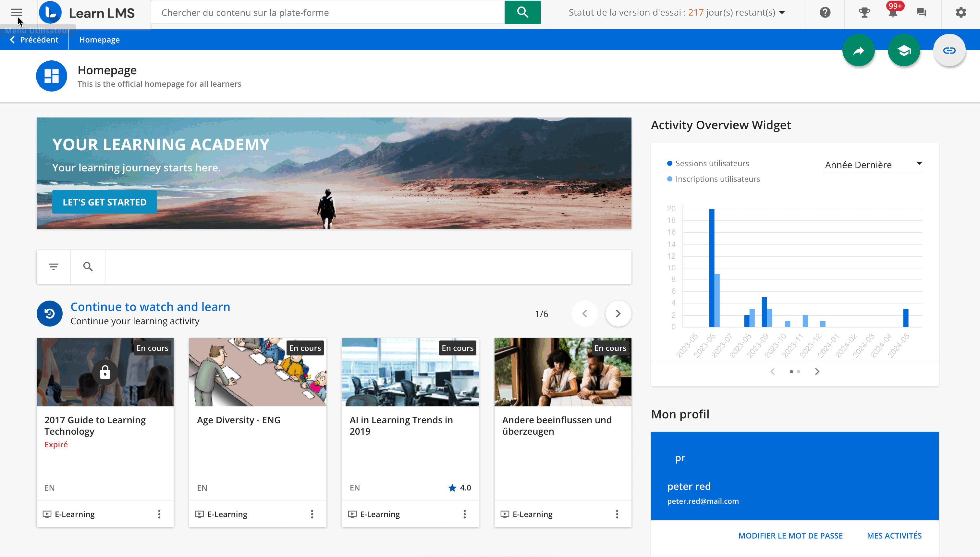
Task: Go to previous activity widget slide
Action: pos(773,371)
